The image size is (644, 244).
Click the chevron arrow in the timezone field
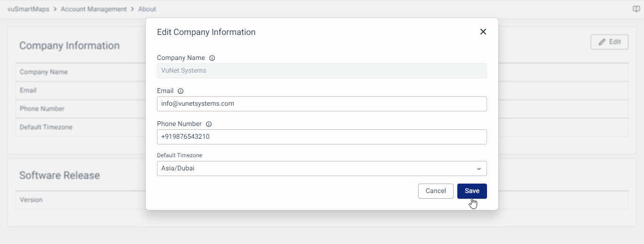pyautogui.click(x=479, y=169)
